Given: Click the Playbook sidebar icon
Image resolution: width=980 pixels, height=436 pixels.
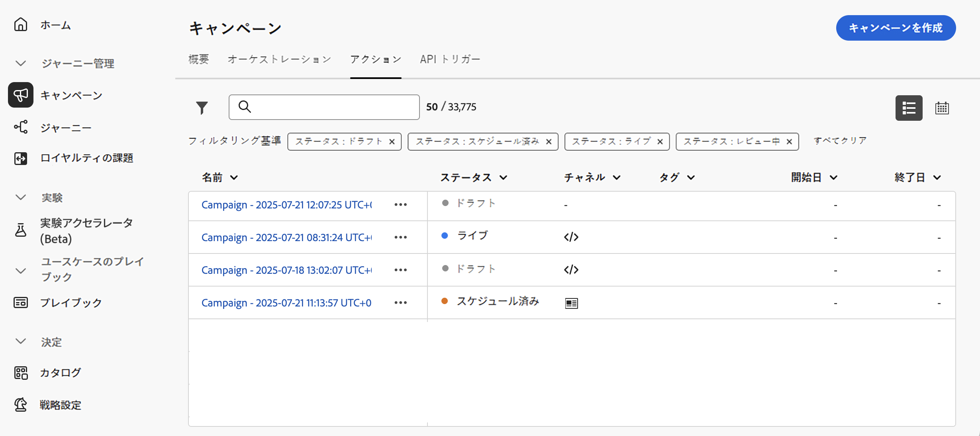Looking at the screenshot, I should point(21,303).
